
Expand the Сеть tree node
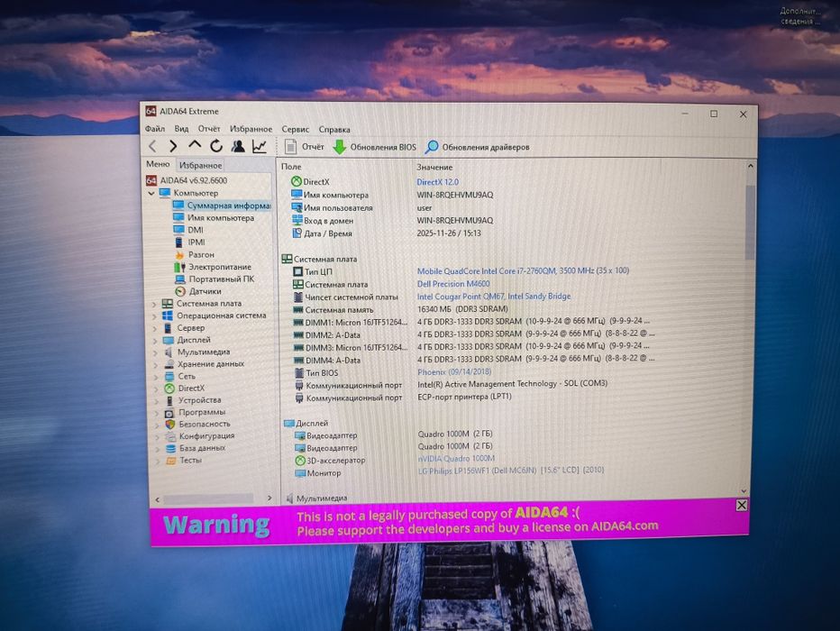pyautogui.click(x=156, y=377)
